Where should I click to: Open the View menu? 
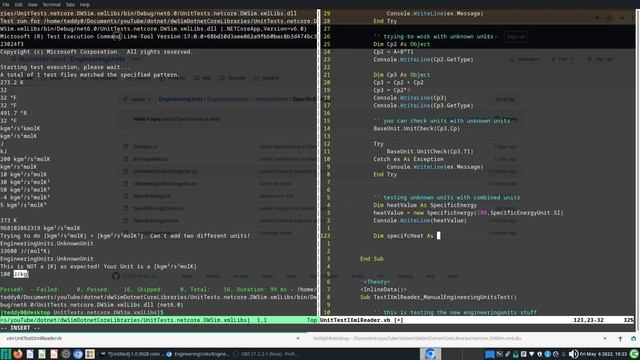(33, 4)
